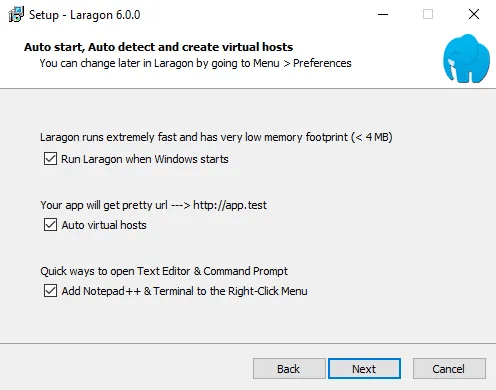The width and height of the screenshot is (496, 390).
Task: Click the blue Laragon elephant logo
Action: pyautogui.click(x=466, y=58)
